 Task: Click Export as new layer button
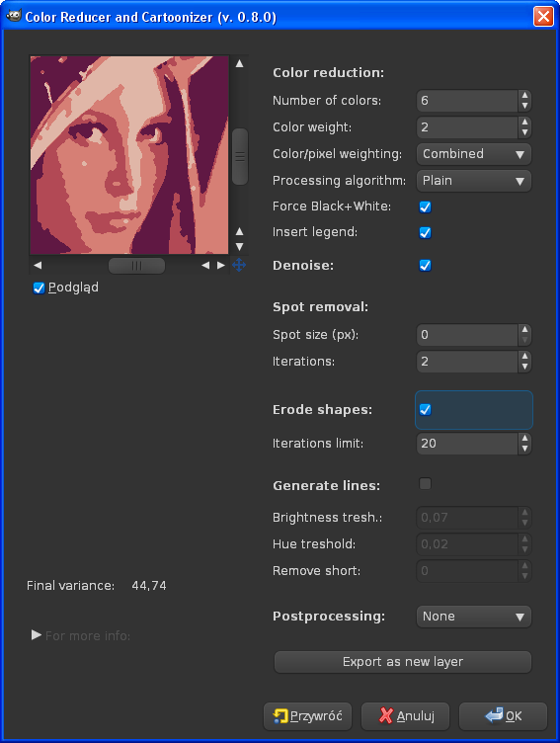[403, 662]
